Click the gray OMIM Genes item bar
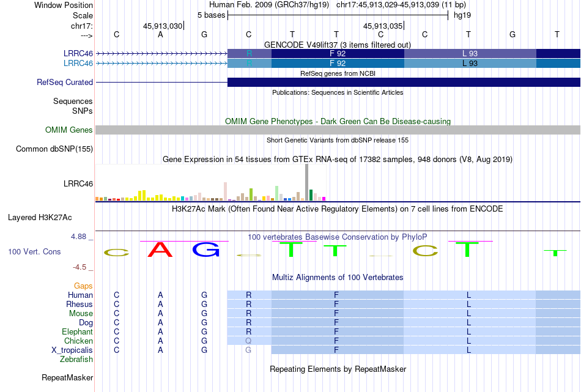Image resolution: width=581 pixels, height=392 pixels. tap(338, 130)
